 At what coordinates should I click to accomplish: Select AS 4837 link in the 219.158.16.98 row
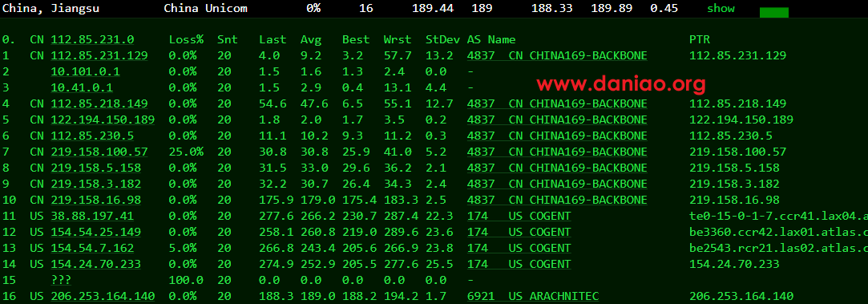(557, 201)
